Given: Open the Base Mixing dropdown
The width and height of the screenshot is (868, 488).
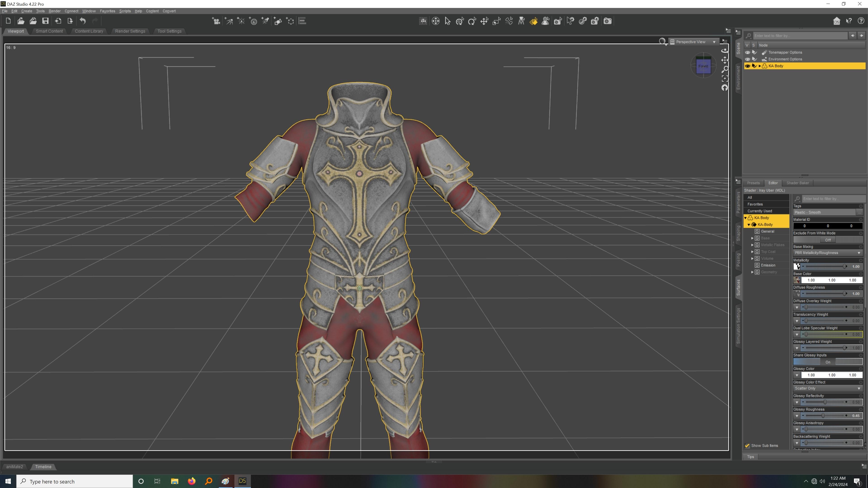Looking at the screenshot, I should click(x=828, y=253).
